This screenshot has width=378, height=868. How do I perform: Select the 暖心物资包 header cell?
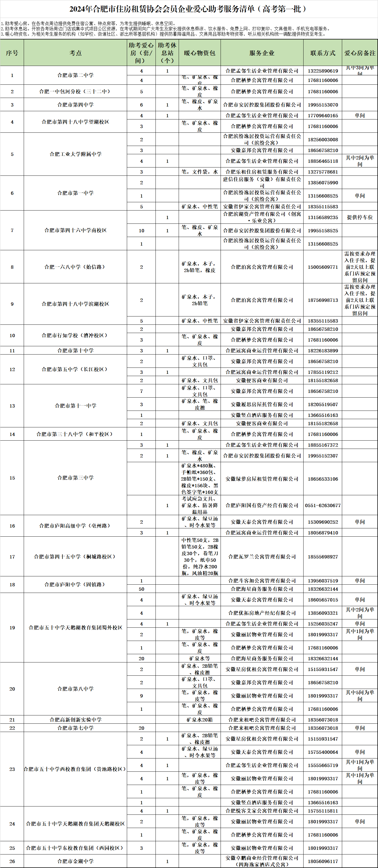[x=200, y=53]
